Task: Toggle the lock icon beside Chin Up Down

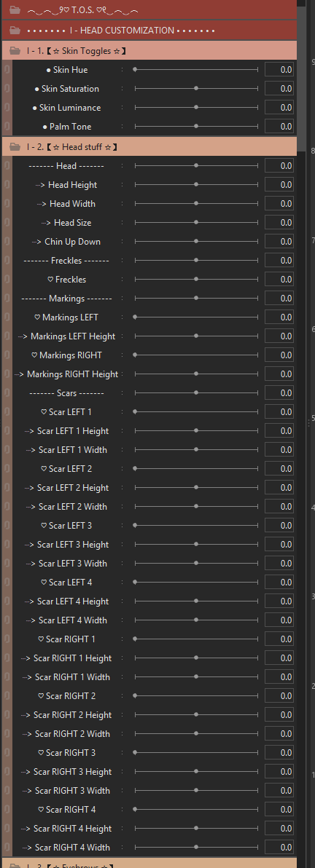Action: coord(7,241)
